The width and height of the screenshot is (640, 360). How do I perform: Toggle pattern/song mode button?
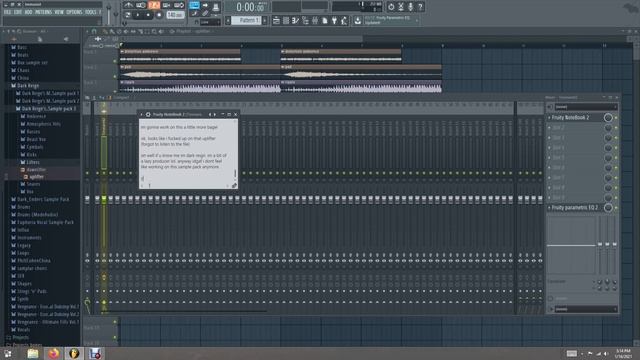[128, 15]
